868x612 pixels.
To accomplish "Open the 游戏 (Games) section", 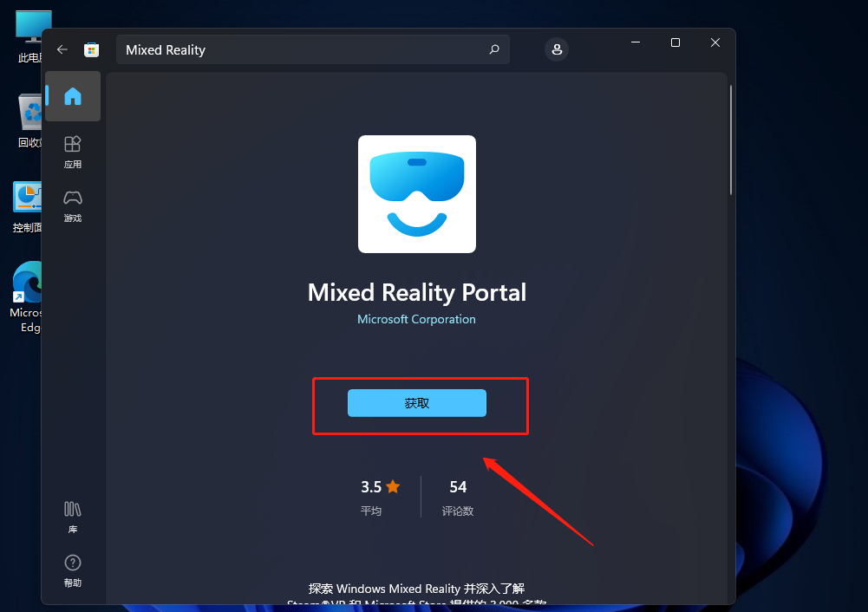I will (73, 205).
